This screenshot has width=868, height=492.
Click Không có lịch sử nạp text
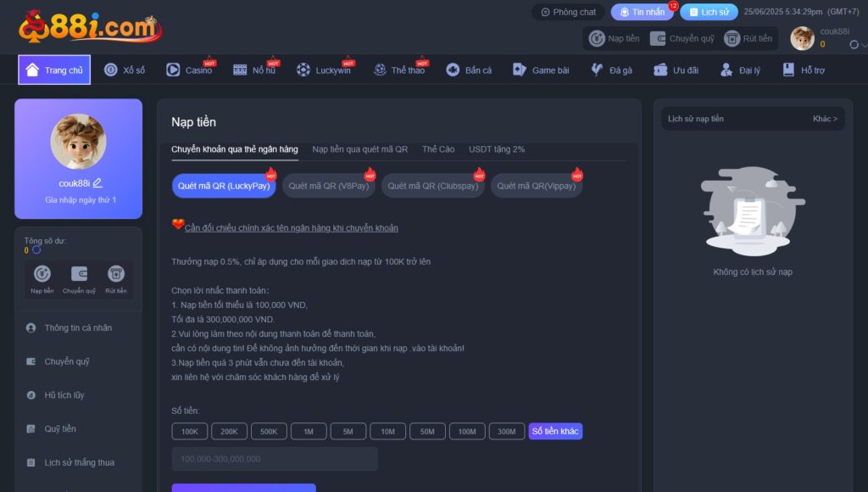pyautogui.click(x=753, y=272)
